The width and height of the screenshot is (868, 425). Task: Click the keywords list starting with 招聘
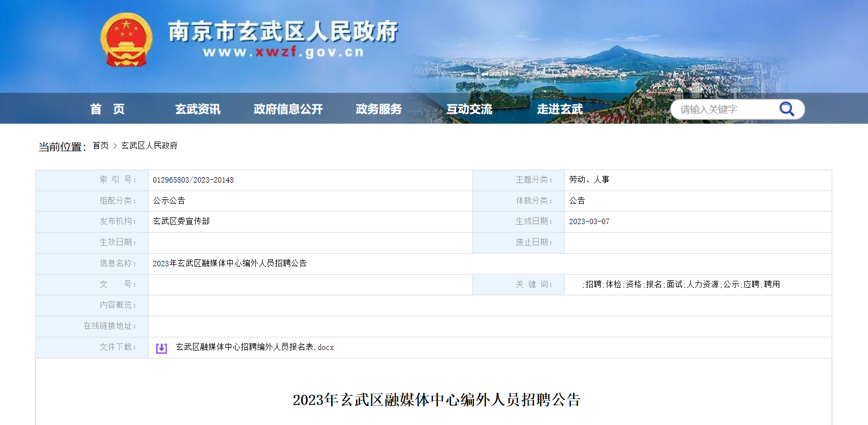click(681, 285)
